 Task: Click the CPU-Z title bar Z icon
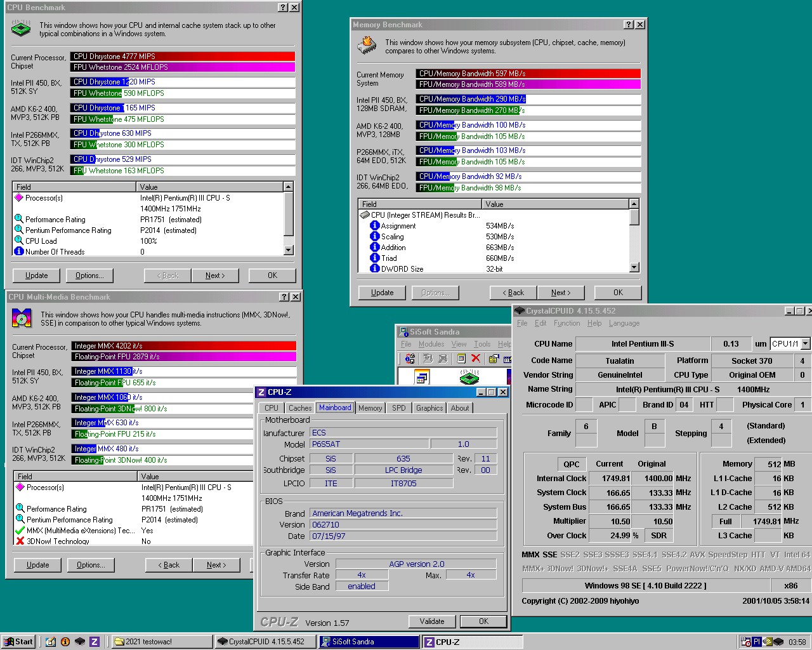[261, 392]
